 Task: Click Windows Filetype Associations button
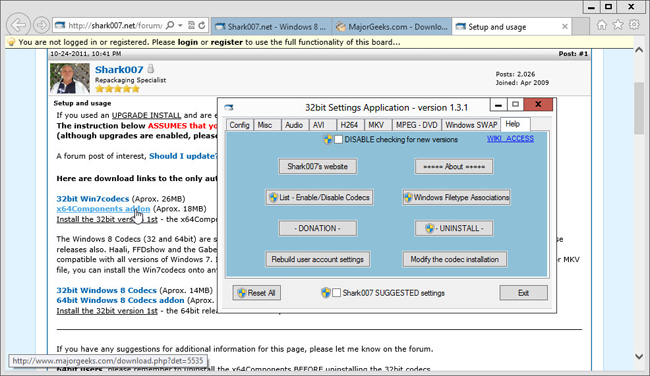coord(456,197)
